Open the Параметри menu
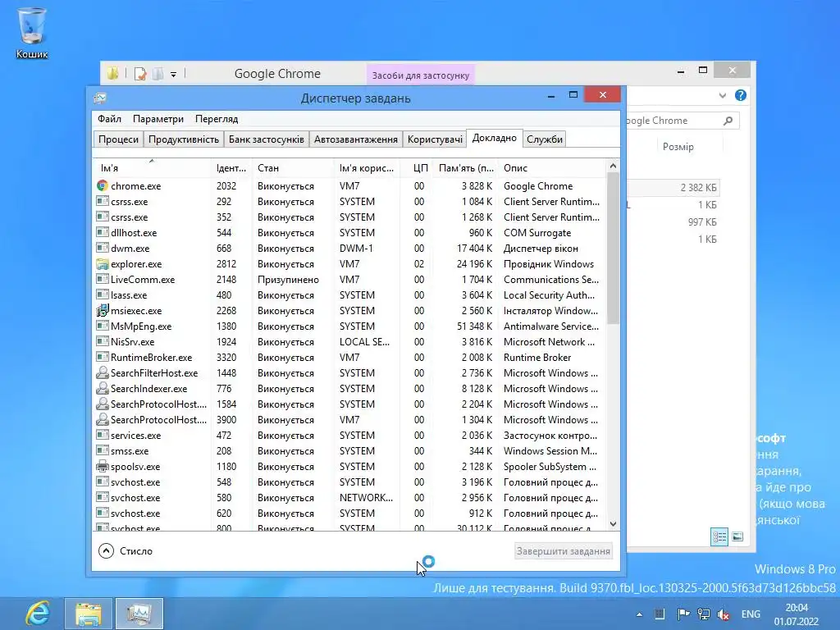840x630 pixels. coord(158,119)
